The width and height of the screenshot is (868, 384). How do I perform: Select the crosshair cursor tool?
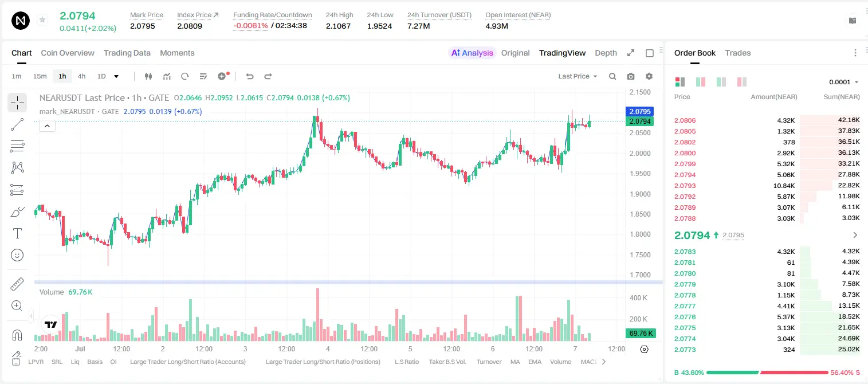[17, 103]
